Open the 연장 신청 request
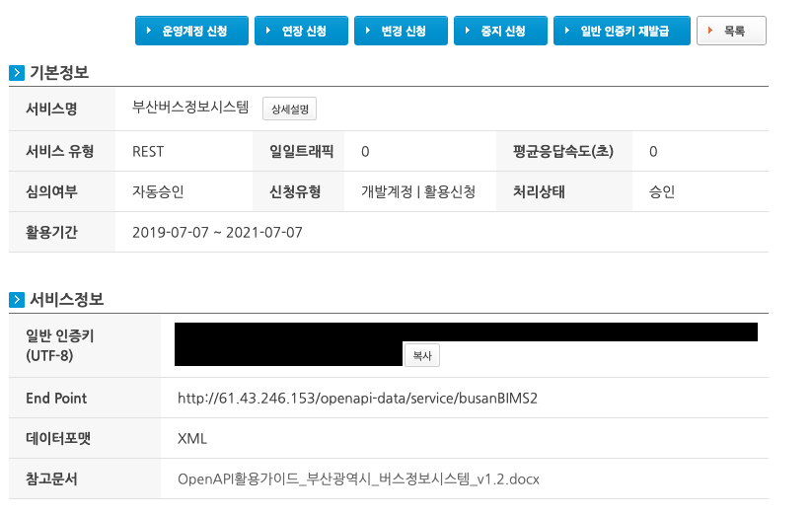Viewport: 812px width, 514px height. point(301,31)
